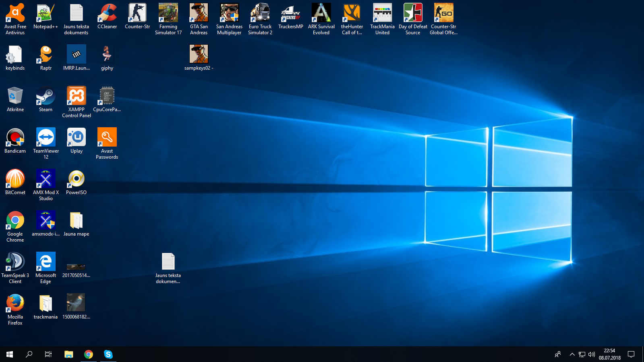Open ARK Survival Evolved shortcut

pyautogui.click(x=321, y=19)
